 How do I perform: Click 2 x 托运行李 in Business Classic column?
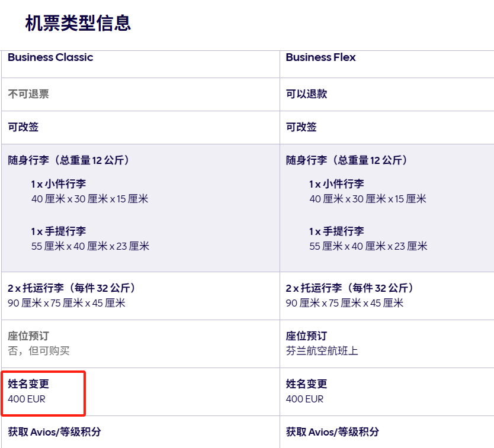[72, 288]
